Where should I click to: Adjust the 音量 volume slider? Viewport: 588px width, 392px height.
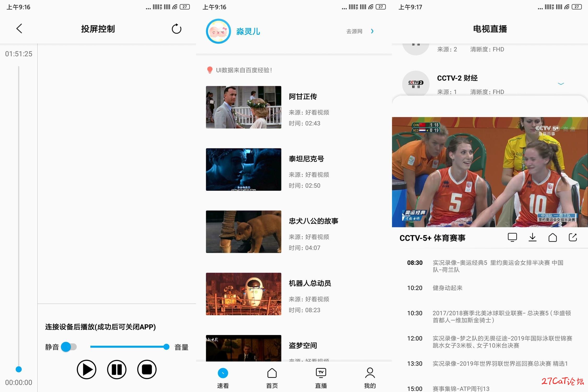coord(130,347)
